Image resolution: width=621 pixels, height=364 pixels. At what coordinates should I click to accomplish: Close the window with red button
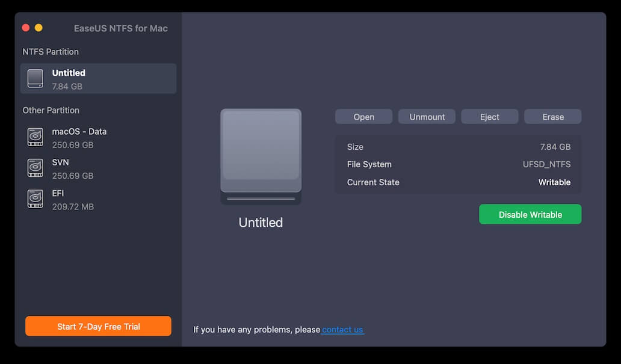pos(26,28)
